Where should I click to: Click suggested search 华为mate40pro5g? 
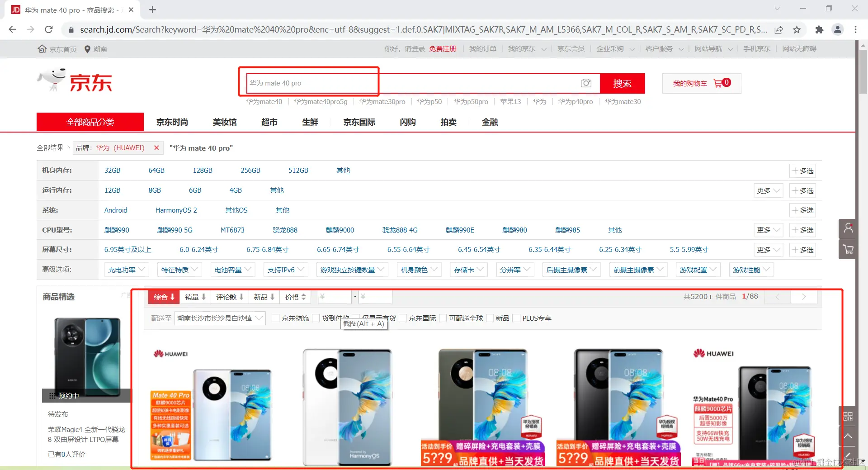[x=321, y=102]
